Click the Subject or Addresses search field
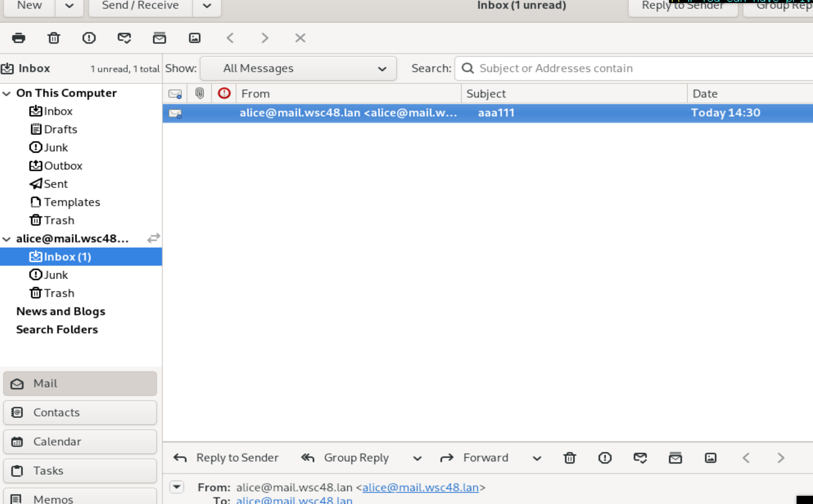This screenshot has height=504, width=813. [634, 68]
